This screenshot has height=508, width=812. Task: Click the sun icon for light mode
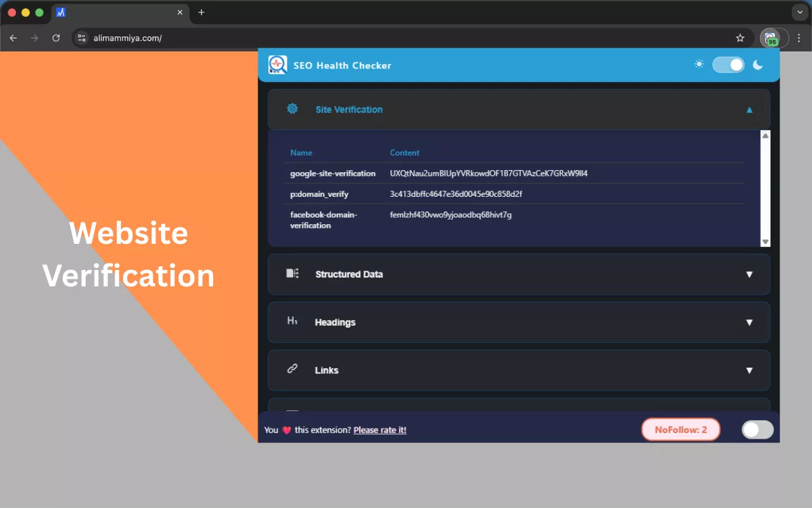(699, 63)
